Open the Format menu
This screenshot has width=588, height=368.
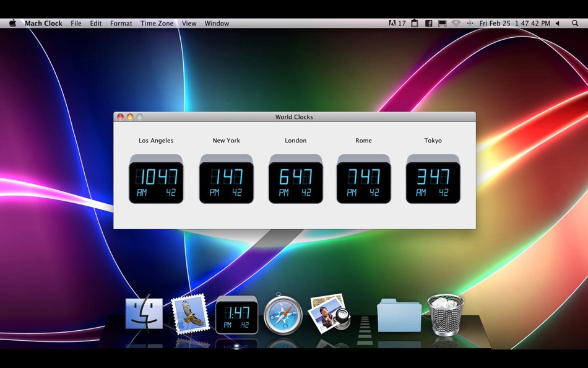click(121, 24)
